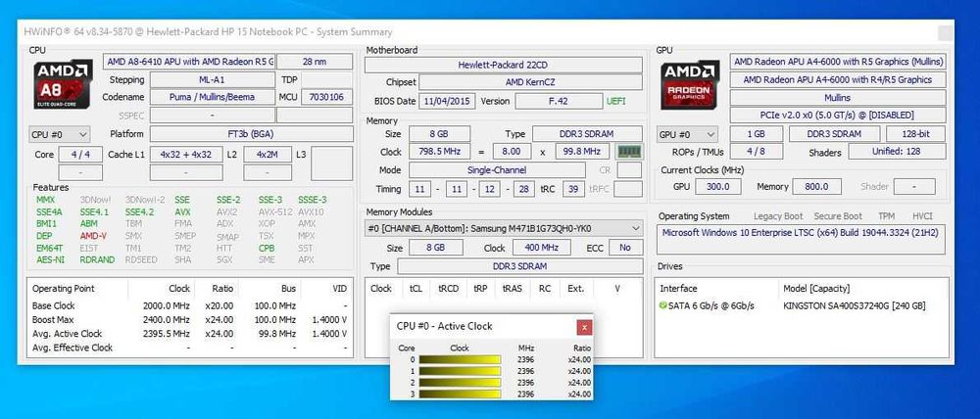Click the Model [Capacity] column header
This screenshot has height=419, width=980.
pos(816,289)
